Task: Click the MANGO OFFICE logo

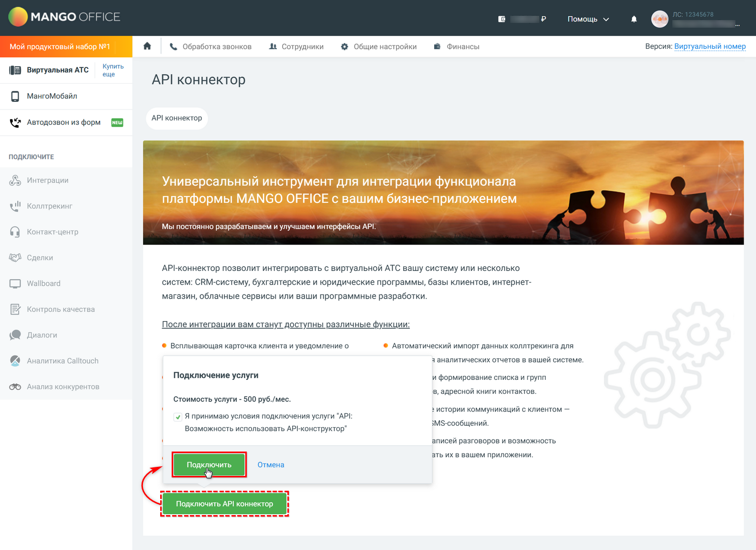Action: [65, 17]
